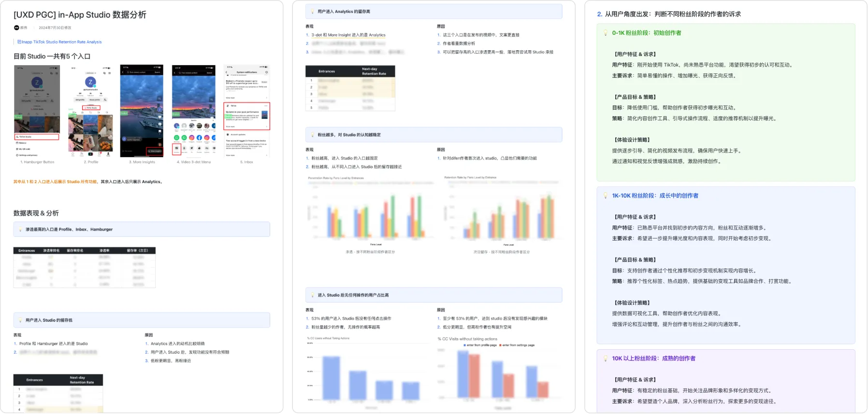The width and height of the screenshot is (868, 414).
Task: Click the lightbulb icon beside 1K-10K 粉丝阶段
Action: coord(606,196)
